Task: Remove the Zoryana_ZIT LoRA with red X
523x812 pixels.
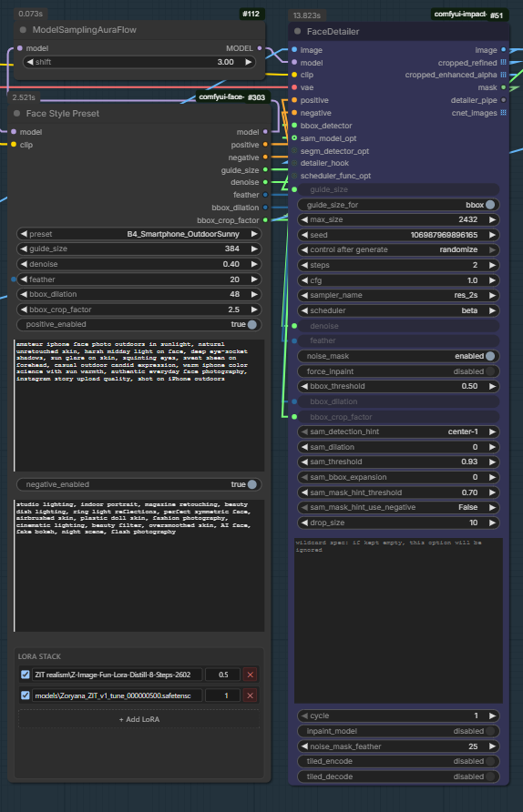Action: pos(251,695)
